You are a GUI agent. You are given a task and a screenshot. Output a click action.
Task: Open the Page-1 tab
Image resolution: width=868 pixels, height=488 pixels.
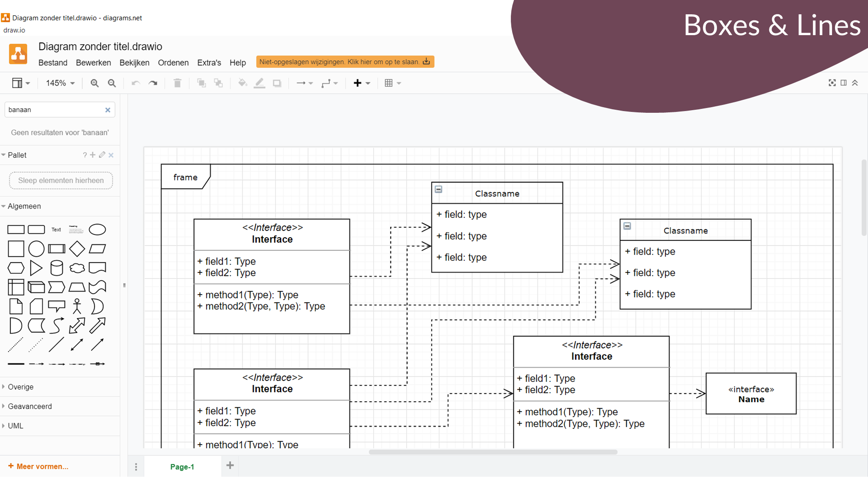182,467
